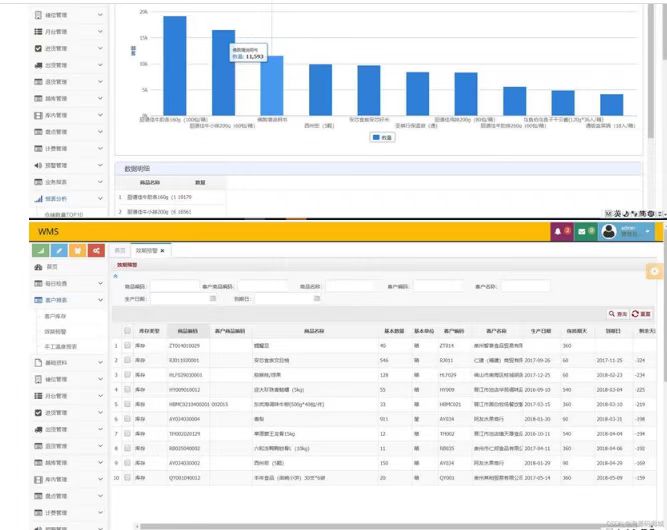Viewport: 667px width, 530px height.
Task: Switch to the 首页 tab
Action: tap(119, 250)
